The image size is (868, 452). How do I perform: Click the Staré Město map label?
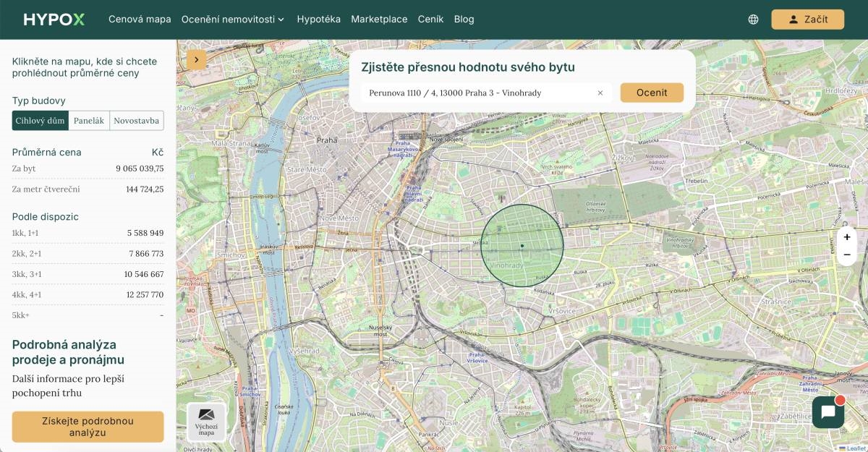click(307, 169)
